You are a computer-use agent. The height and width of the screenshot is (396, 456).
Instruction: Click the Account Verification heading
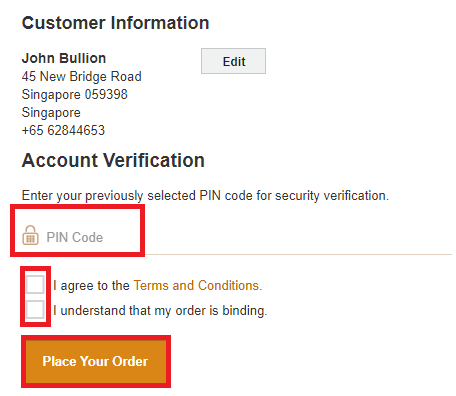coord(113,160)
